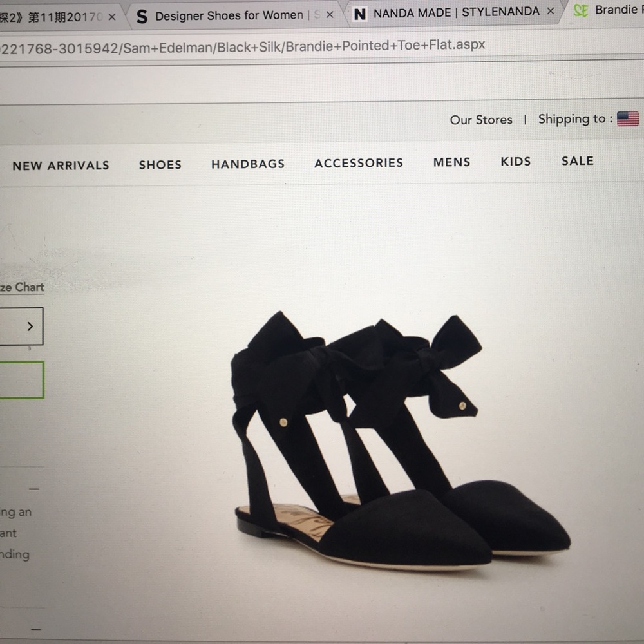Select HANDBAGS in the navigation bar
This screenshot has width=644, height=644.
pos(248,164)
